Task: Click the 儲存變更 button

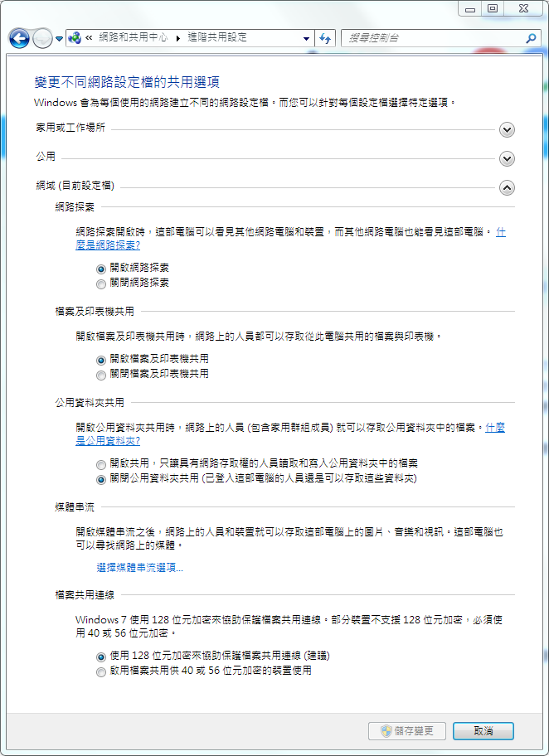Action: [x=407, y=731]
